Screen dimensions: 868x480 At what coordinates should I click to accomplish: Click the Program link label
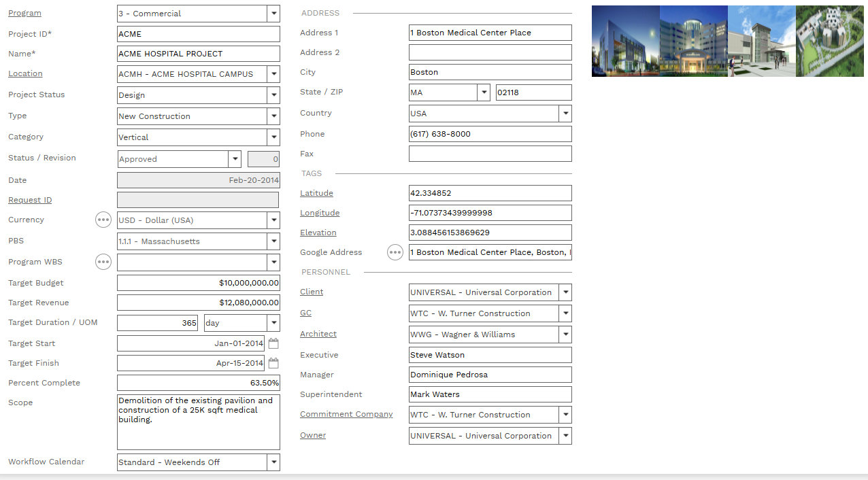24,13
